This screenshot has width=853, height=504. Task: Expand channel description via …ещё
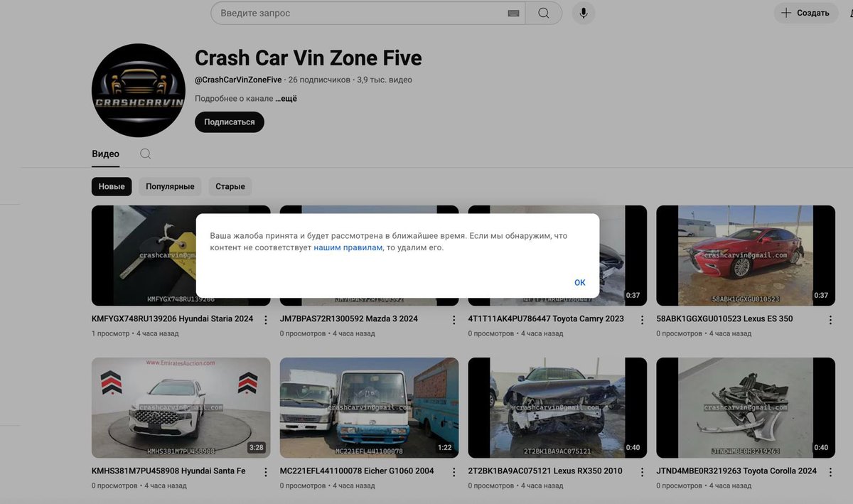[286, 99]
